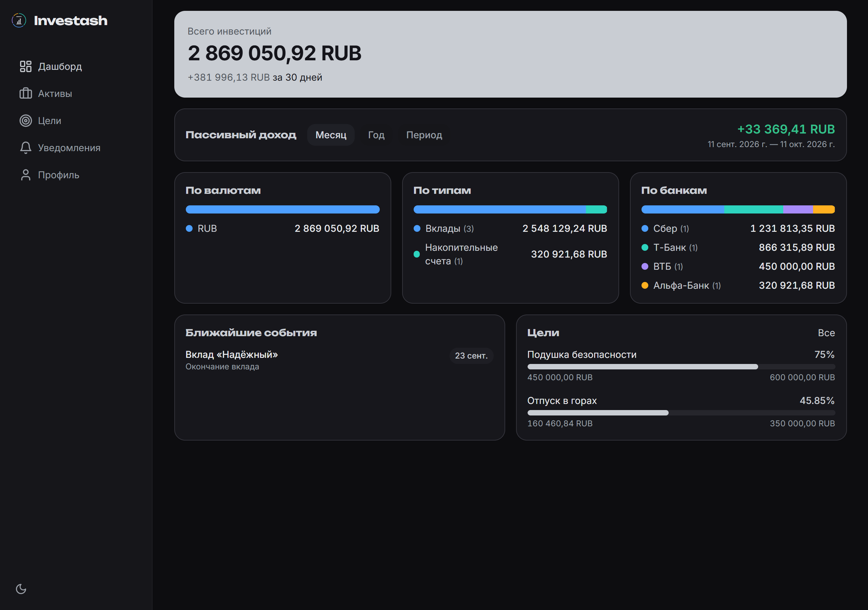Click the Сбер (1) label
This screenshot has width=868, height=610.
tap(671, 228)
